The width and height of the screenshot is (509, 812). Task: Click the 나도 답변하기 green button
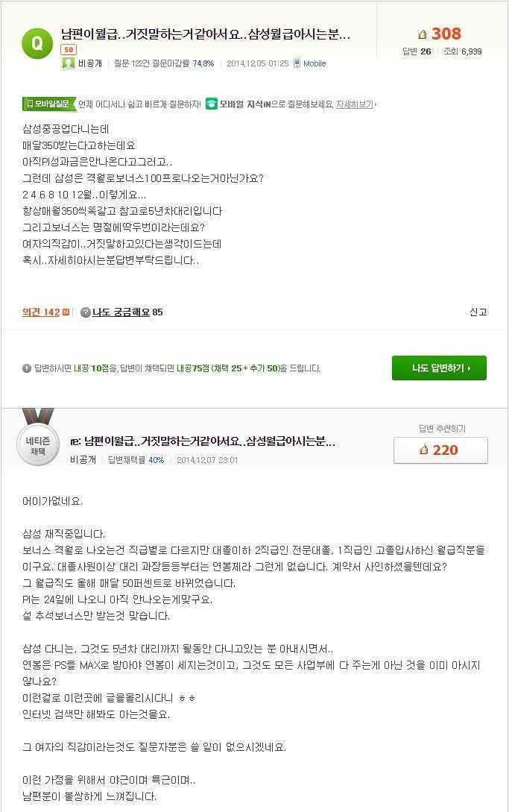(439, 368)
